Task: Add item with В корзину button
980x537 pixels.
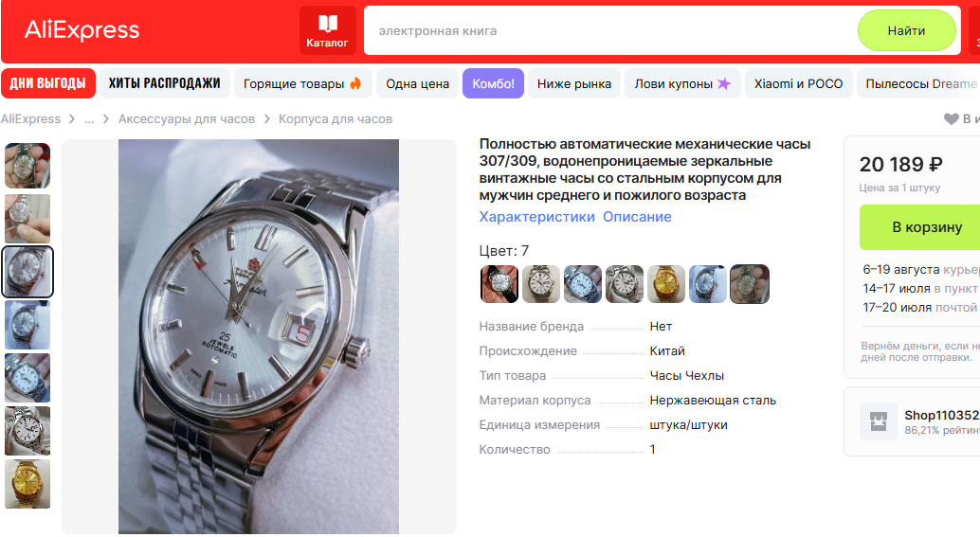Action: tap(926, 227)
